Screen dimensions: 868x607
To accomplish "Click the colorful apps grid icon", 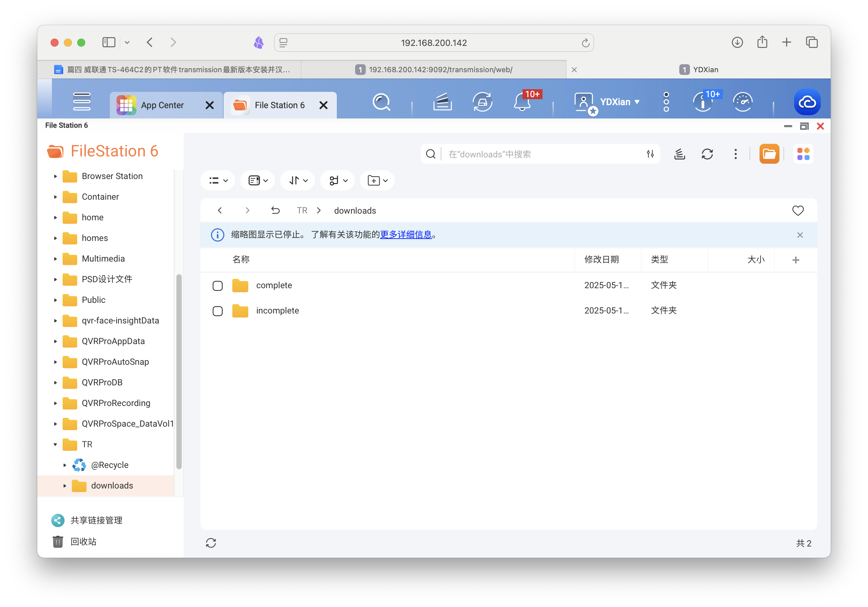I will click(803, 154).
